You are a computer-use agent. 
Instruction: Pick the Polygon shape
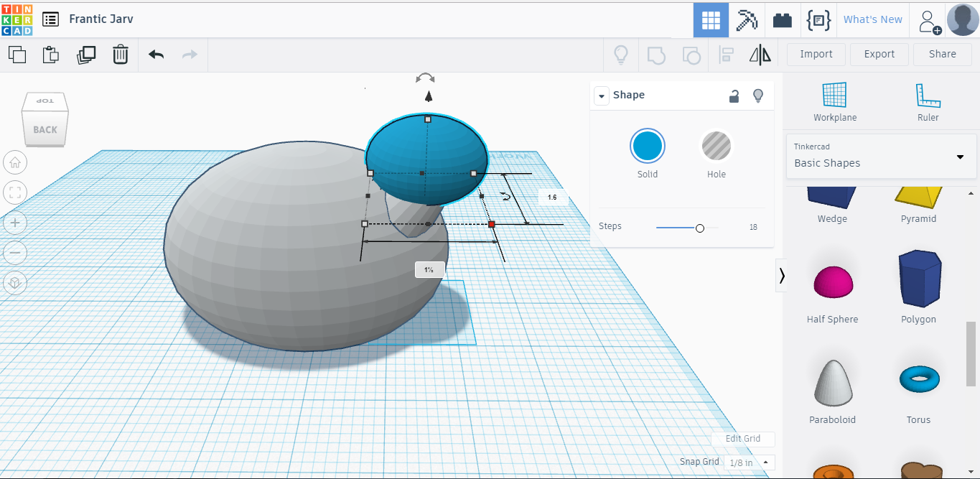click(918, 287)
